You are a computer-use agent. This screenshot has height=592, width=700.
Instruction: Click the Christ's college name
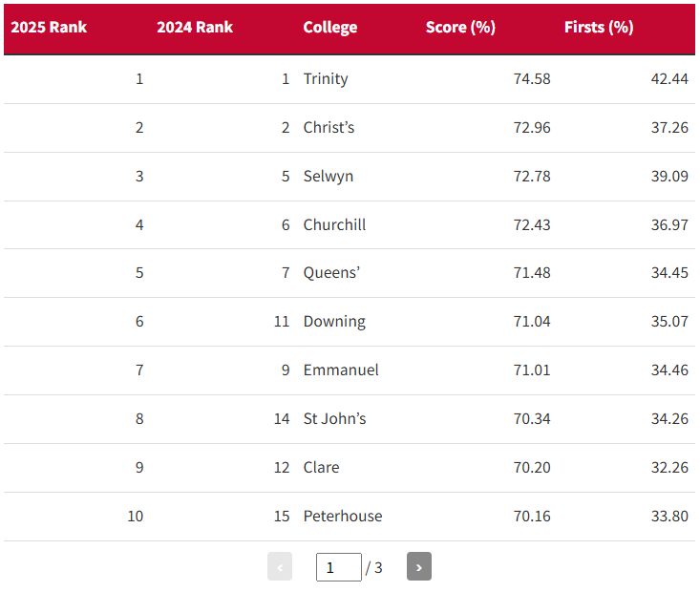pyautogui.click(x=329, y=128)
